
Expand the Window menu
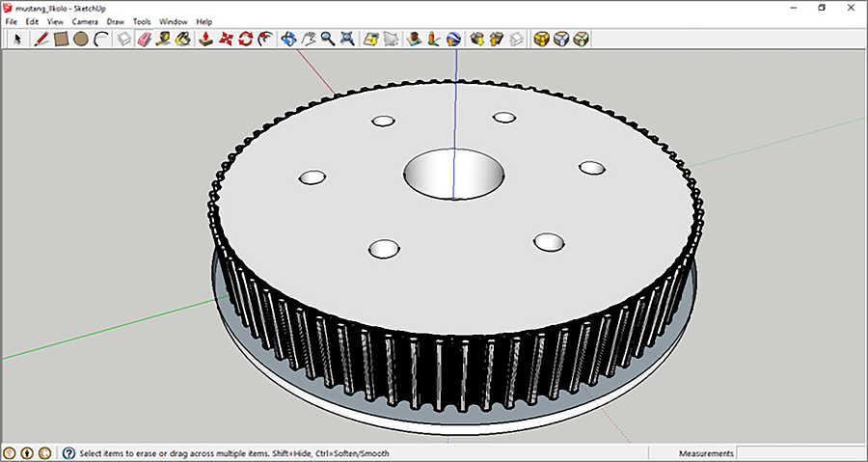click(174, 21)
